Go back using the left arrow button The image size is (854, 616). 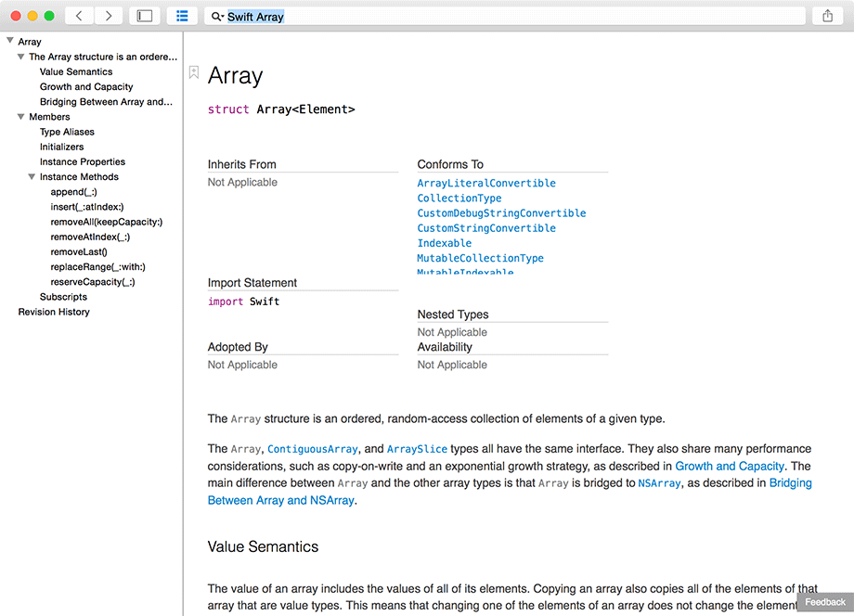[80, 16]
